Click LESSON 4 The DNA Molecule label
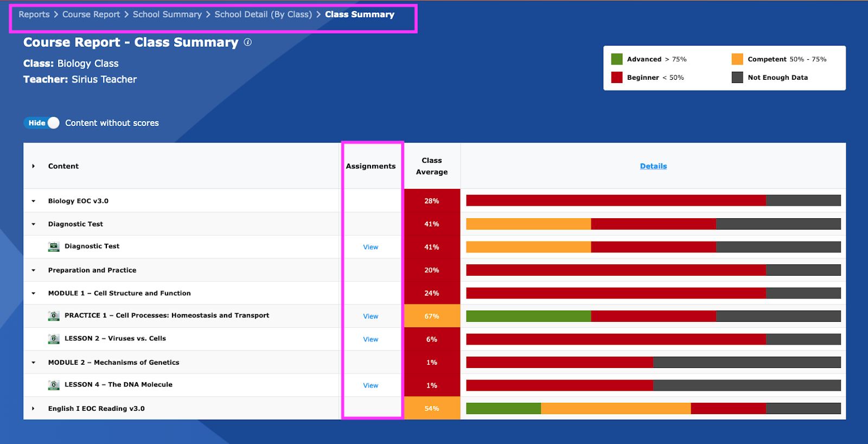 pyautogui.click(x=118, y=385)
